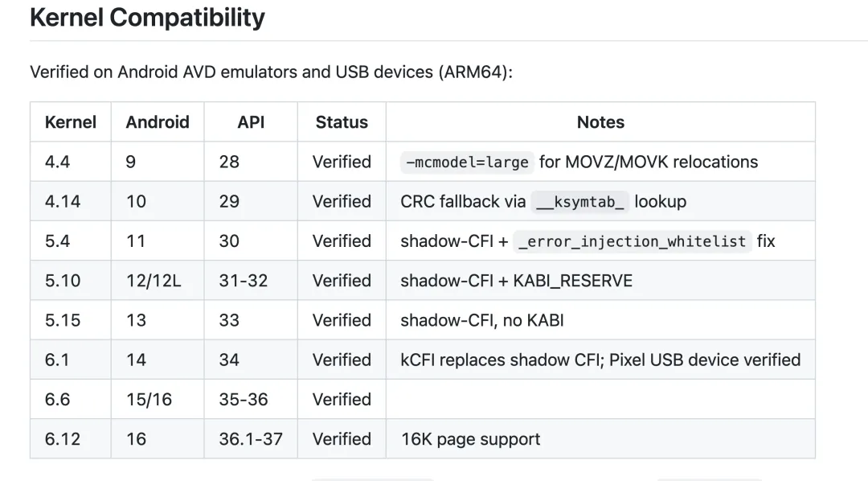Click the 16K page support note
Image resolution: width=868 pixels, height=481 pixels.
pyautogui.click(x=470, y=439)
